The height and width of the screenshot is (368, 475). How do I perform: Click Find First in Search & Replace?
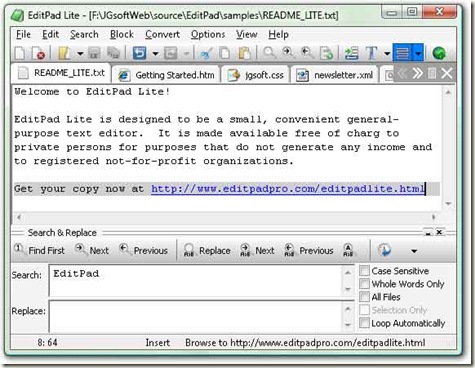click(39, 250)
